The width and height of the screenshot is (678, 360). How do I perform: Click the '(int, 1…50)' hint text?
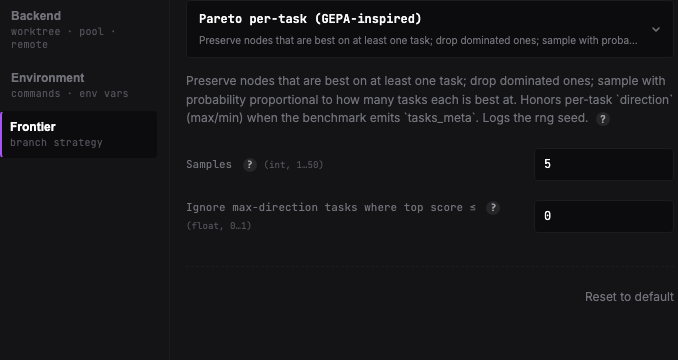[x=294, y=165]
